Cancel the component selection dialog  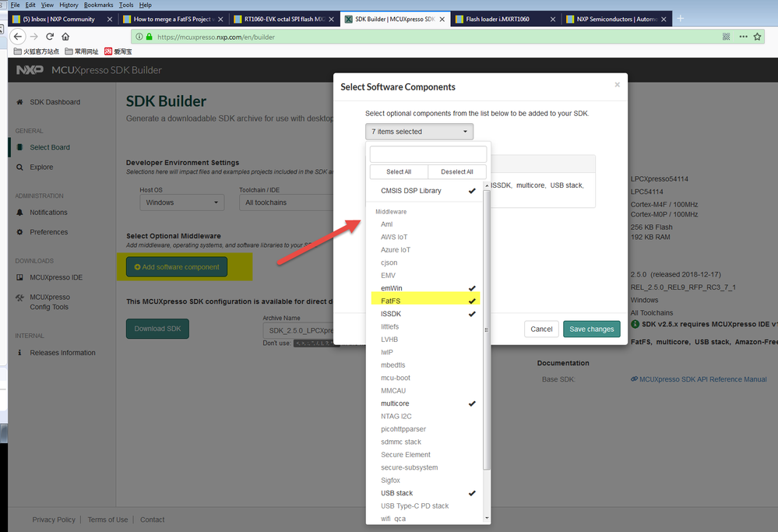point(541,329)
